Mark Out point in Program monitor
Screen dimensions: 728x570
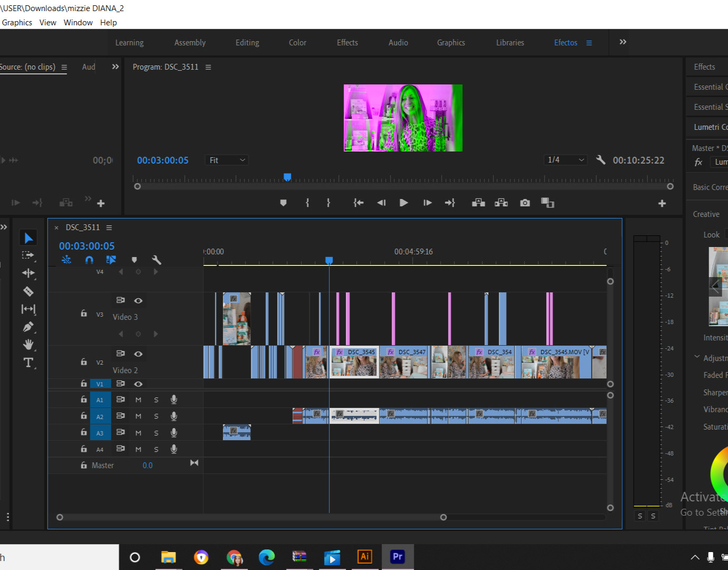pos(328,203)
